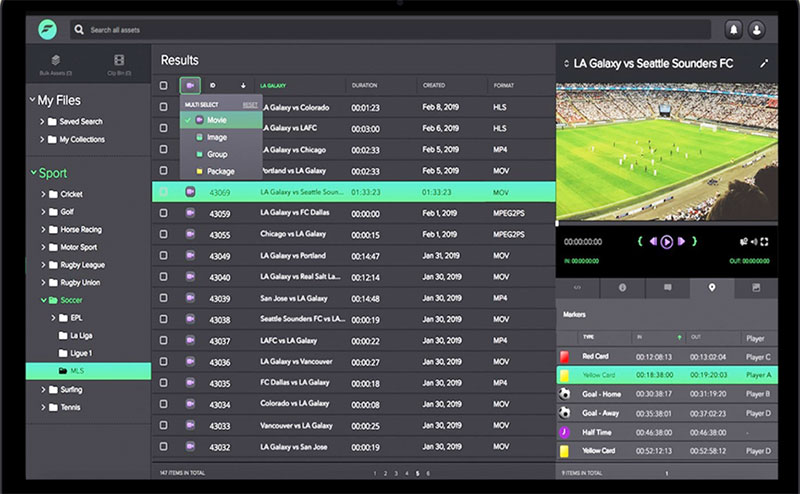The height and width of the screenshot is (494, 800).
Task: Select the checkbox for asset 43059
Action: point(164,214)
